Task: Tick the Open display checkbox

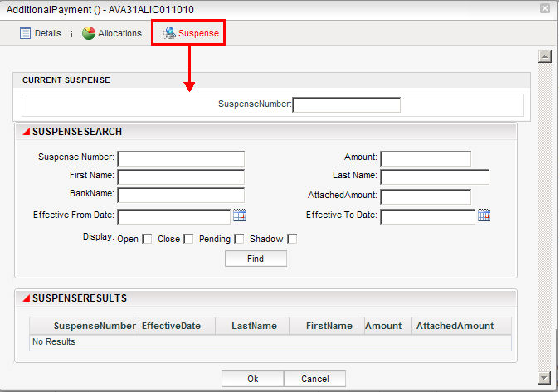Action: 147,239
